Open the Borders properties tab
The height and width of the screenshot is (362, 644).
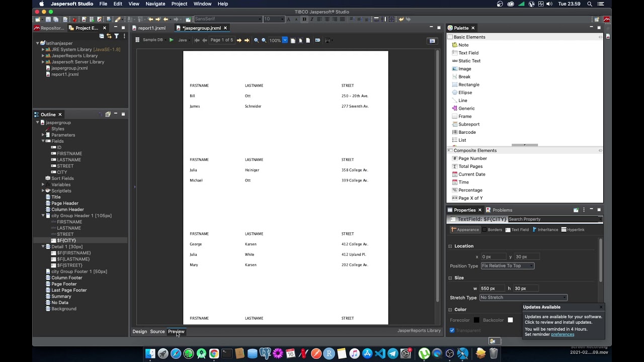point(492,230)
